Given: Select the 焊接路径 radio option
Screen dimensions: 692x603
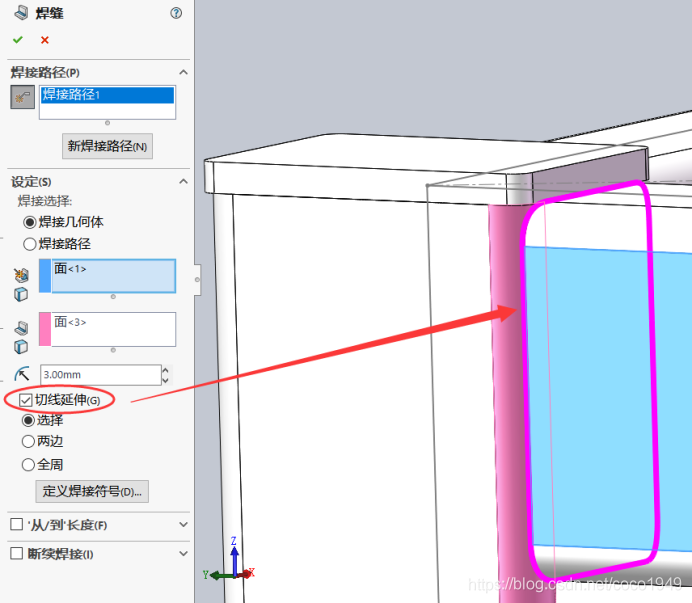Looking at the screenshot, I should (30, 244).
